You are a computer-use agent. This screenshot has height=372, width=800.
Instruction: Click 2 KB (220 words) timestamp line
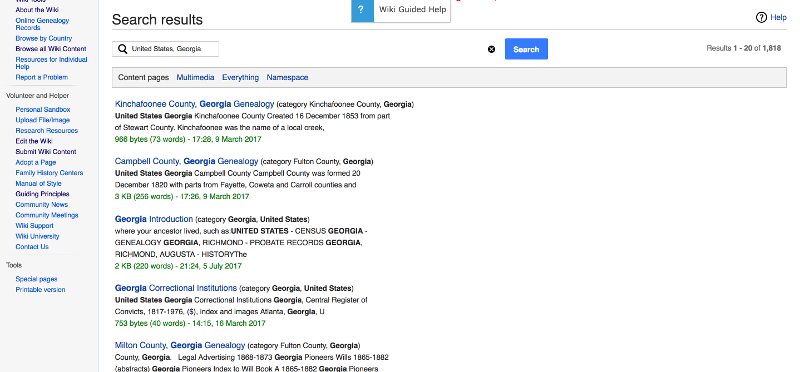pyautogui.click(x=178, y=266)
